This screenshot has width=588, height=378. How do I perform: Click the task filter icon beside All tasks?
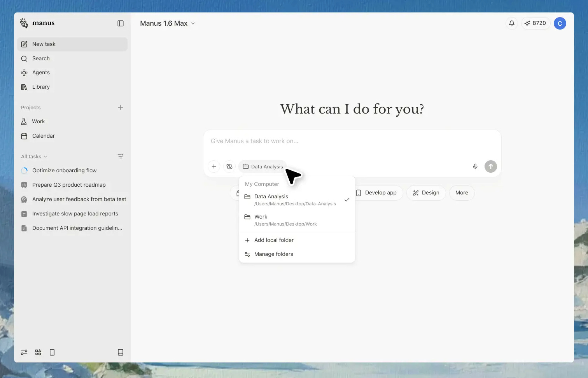coord(121,156)
